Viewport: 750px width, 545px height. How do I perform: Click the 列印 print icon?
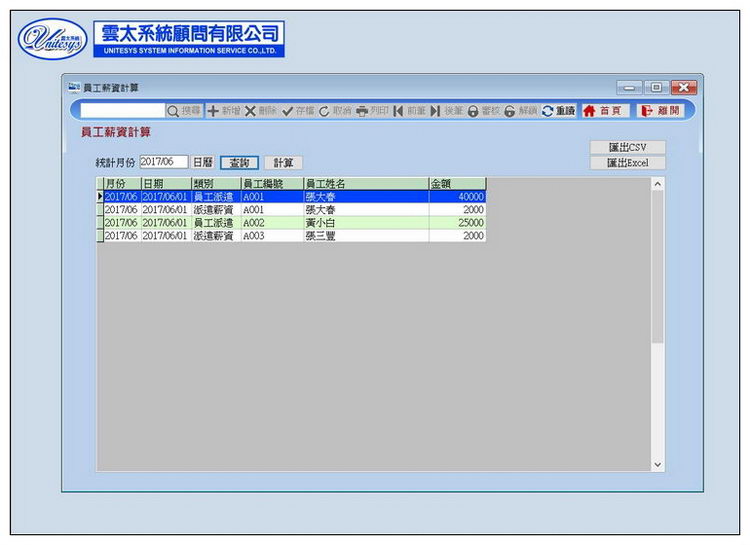click(x=362, y=111)
